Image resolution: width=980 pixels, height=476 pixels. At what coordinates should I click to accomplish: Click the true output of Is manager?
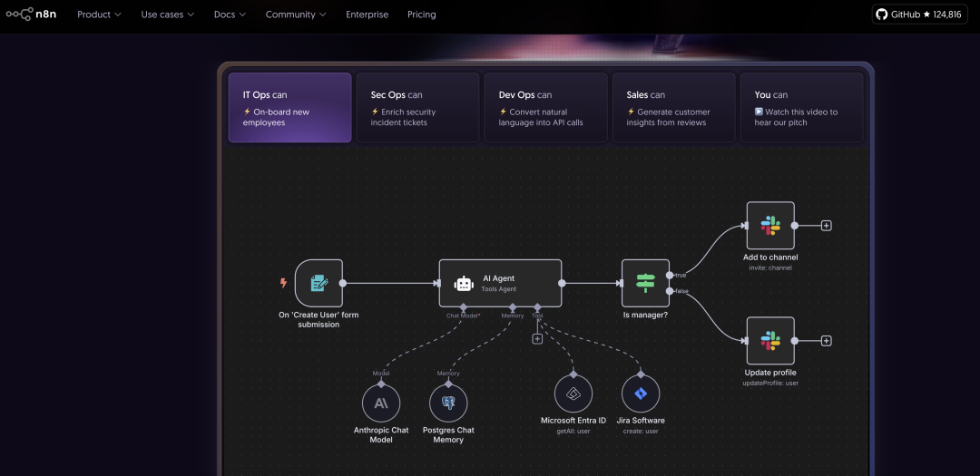(670, 275)
